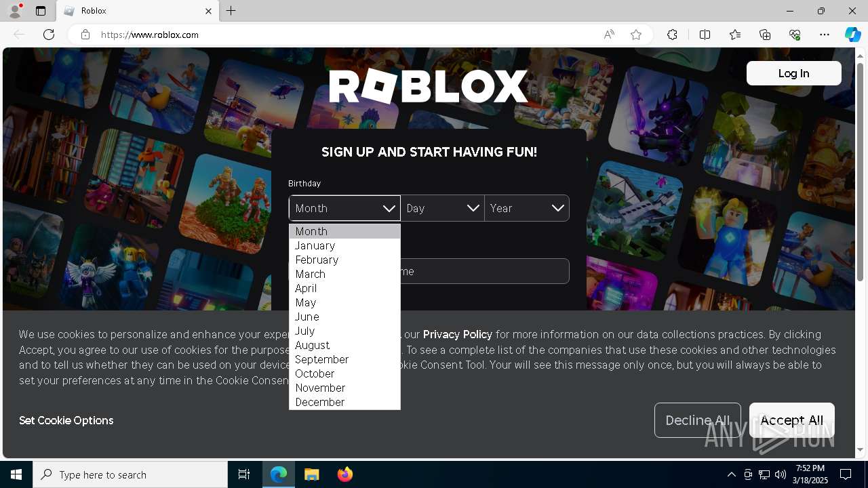Screen dimensions: 868x488
Task: Open the Extensions puzzle icon
Action: pos(672,35)
